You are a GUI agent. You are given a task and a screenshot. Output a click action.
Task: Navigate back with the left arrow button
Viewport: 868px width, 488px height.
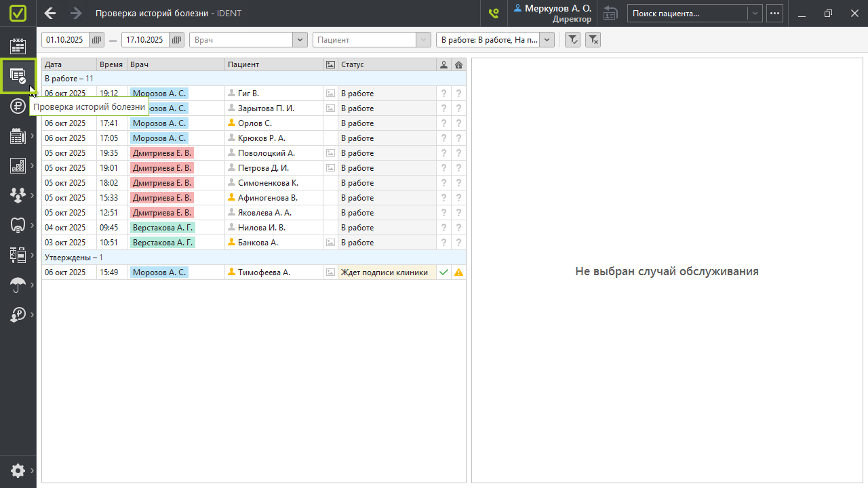pos(50,13)
